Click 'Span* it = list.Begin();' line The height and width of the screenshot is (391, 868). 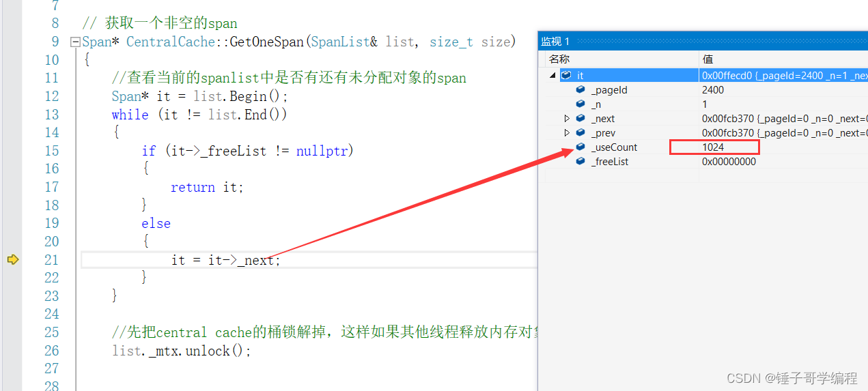coord(200,96)
